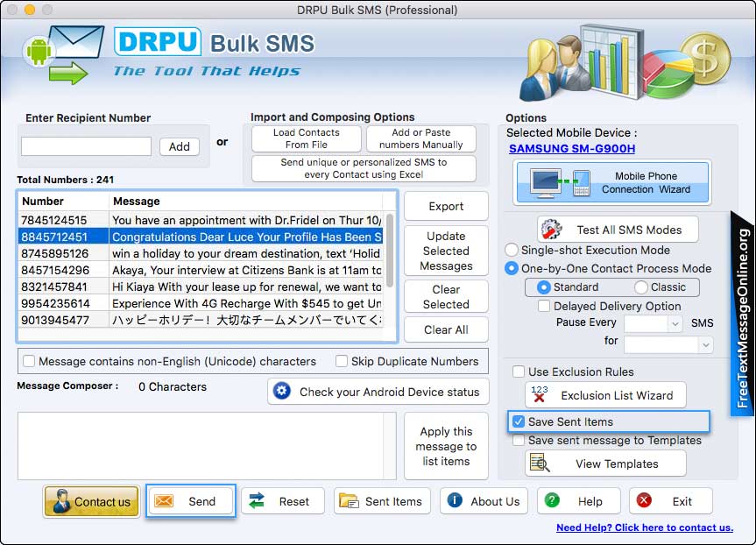756x545 pixels.
Task: Click Apply this message to list items
Action: pos(446,446)
